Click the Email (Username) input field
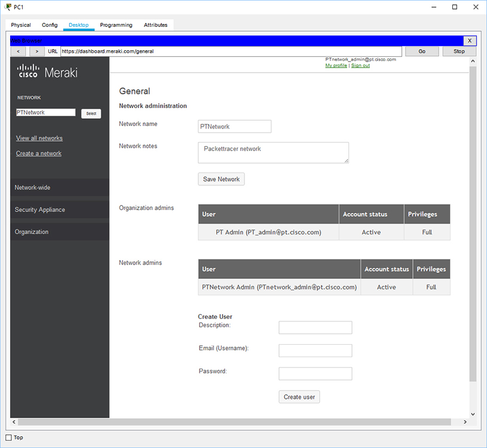Image resolution: width=487 pixels, height=448 pixels. click(316, 351)
